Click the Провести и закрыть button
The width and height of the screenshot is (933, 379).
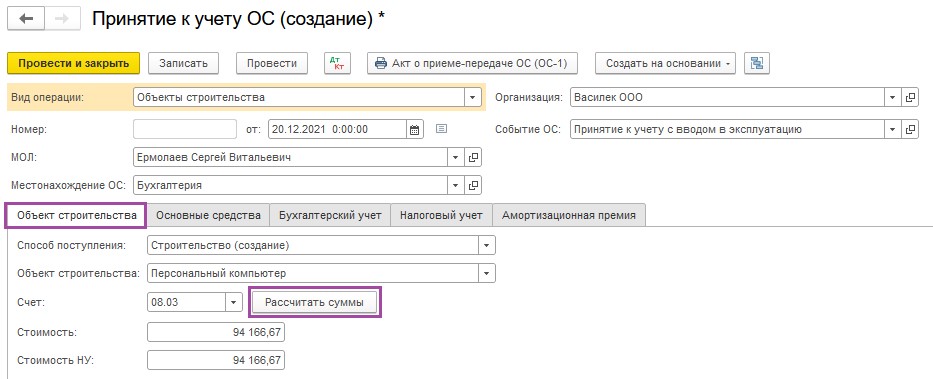point(74,63)
